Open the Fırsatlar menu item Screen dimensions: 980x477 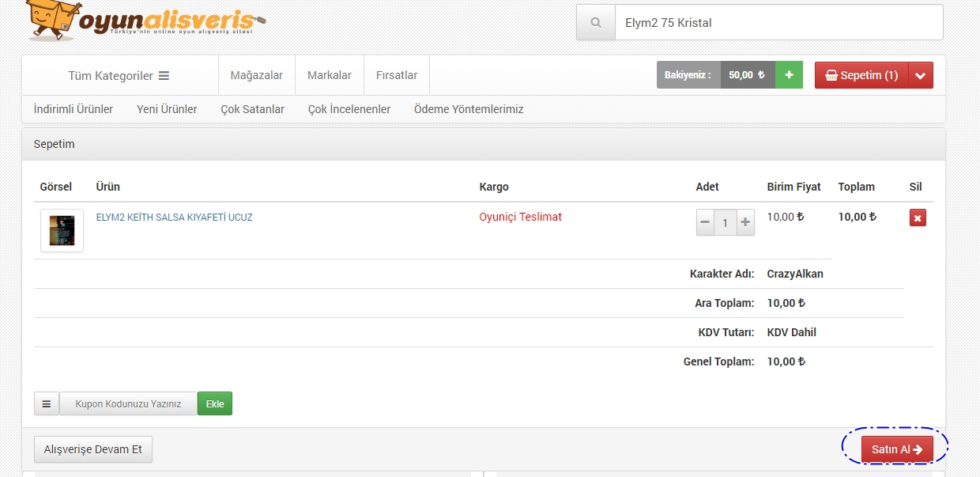coord(397,75)
